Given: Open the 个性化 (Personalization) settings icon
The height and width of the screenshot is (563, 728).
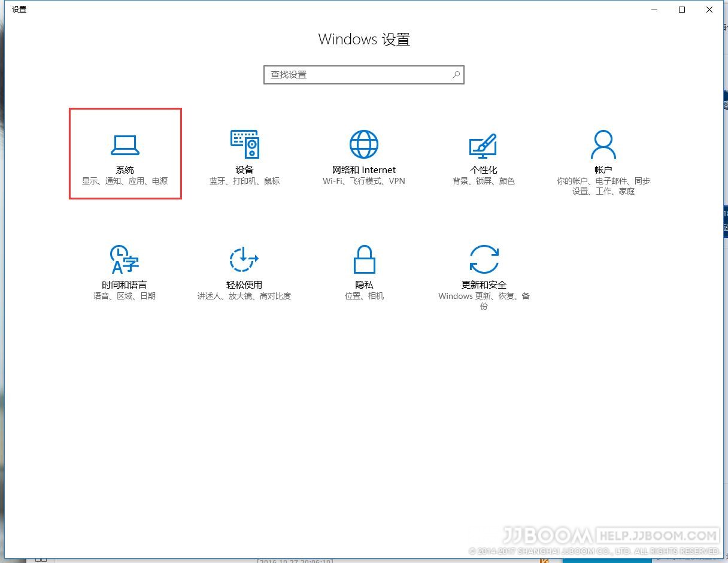Looking at the screenshot, I should [x=483, y=144].
